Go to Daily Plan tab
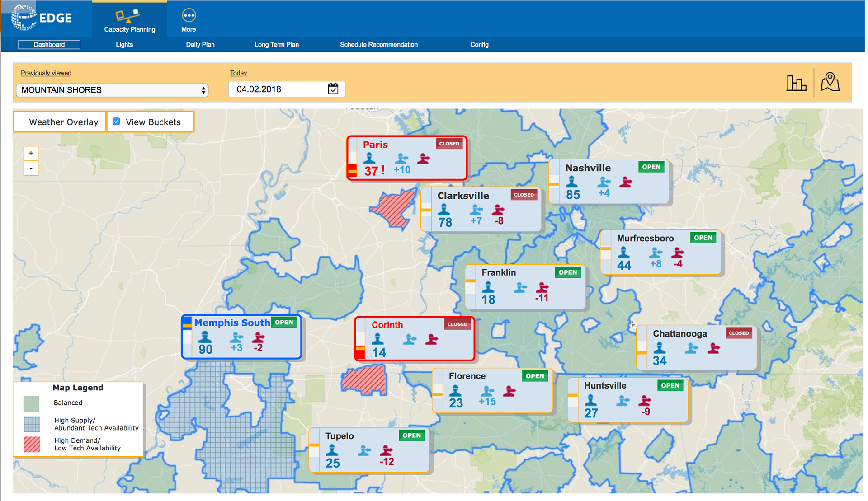 pyautogui.click(x=200, y=44)
